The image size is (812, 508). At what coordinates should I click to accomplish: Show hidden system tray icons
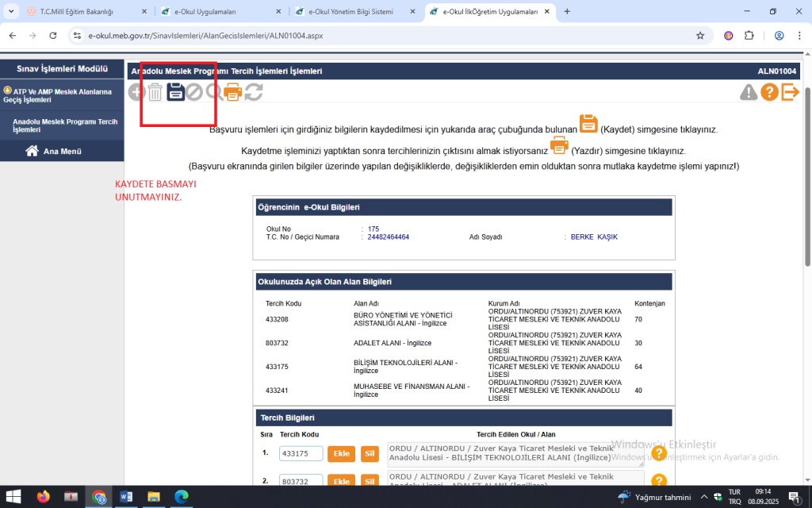click(703, 497)
